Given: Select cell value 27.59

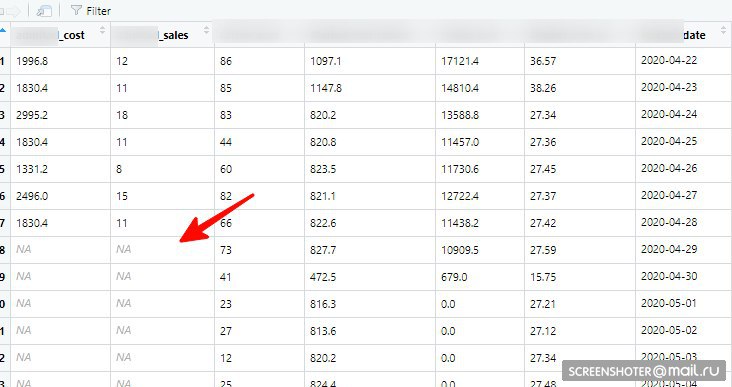Looking at the screenshot, I should click(x=543, y=251).
